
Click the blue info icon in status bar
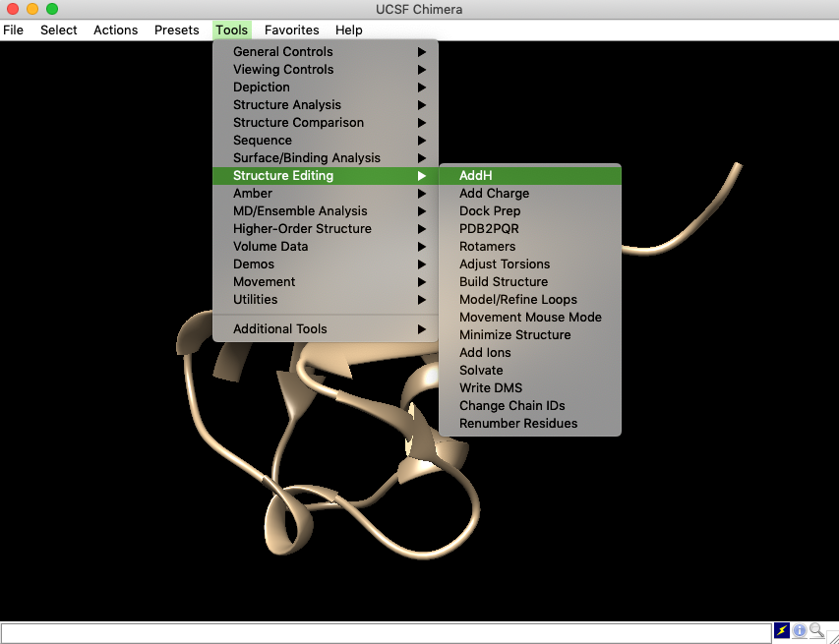coord(800,631)
